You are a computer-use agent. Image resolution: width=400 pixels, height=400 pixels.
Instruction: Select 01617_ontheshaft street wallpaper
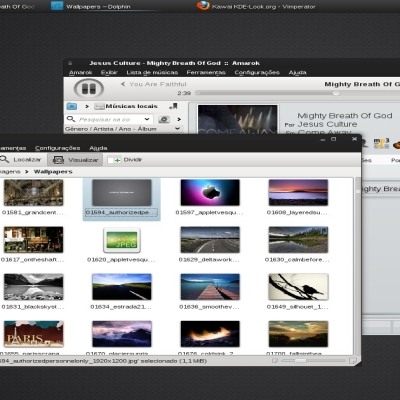[33, 240]
